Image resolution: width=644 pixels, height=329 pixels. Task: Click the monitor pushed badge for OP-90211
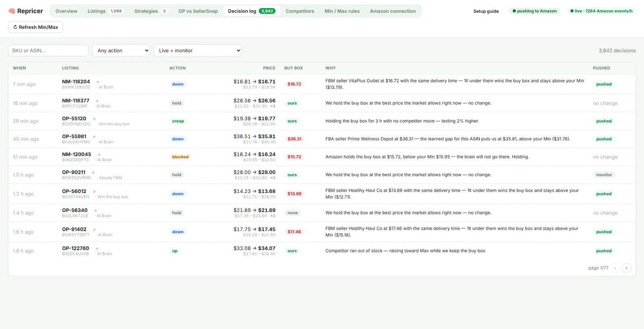pyautogui.click(x=604, y=175)
